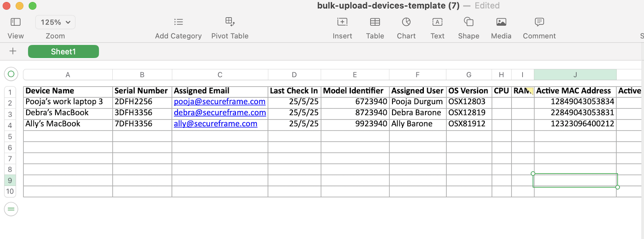Add a Text box

tap(437, 22)
